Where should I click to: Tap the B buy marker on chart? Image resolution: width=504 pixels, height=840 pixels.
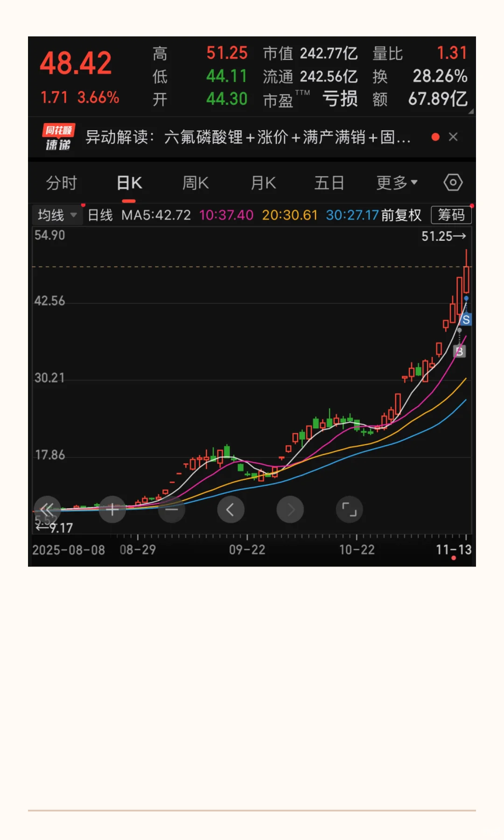(x=459, y=351)
